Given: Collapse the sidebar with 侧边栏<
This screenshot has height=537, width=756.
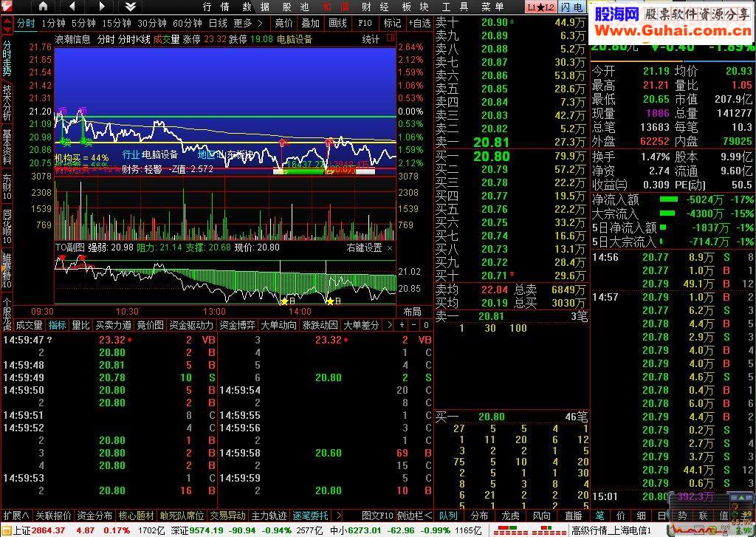Looking at the screenshot, I should (414, 516).
